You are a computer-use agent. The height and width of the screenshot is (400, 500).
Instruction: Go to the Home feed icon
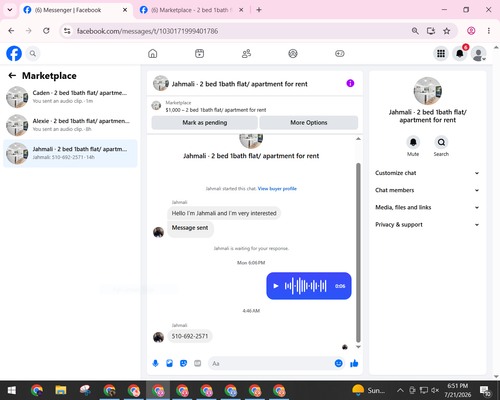point(153,53)
